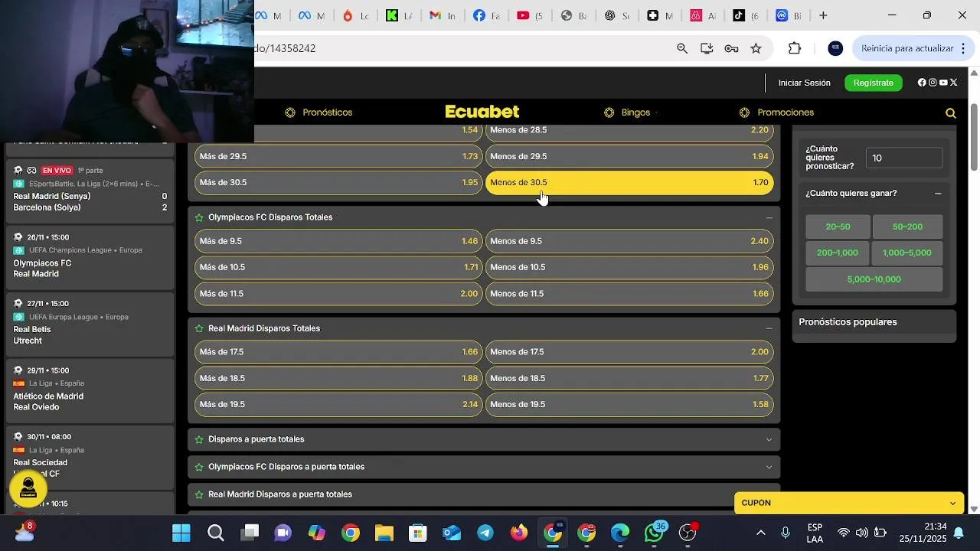
Task: Expand the CUPON panel chevron
Action: [952, 503]
